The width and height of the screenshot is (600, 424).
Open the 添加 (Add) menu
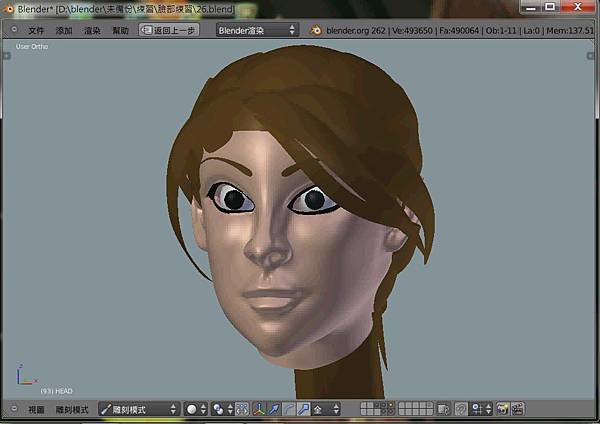(64, 31)
